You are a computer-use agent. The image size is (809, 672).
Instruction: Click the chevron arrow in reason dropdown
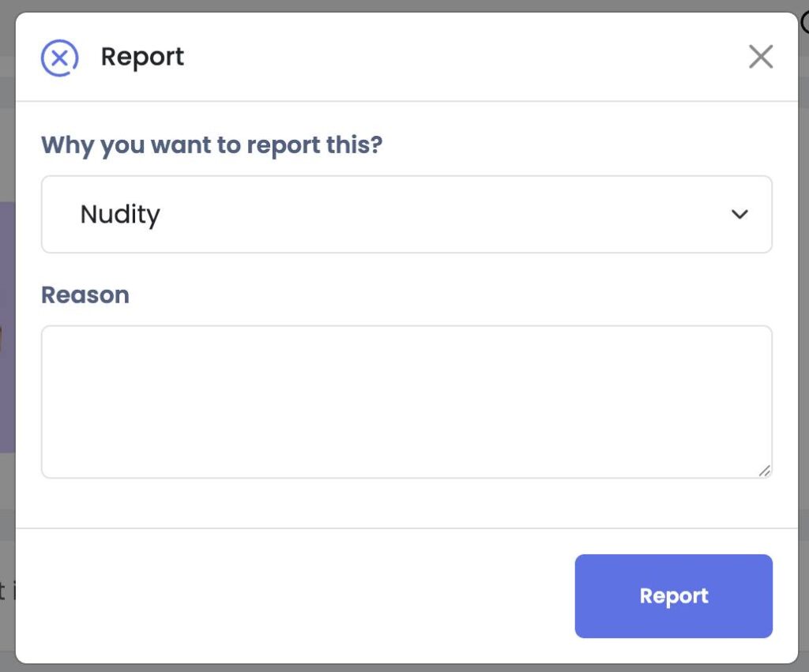[739, 214]
